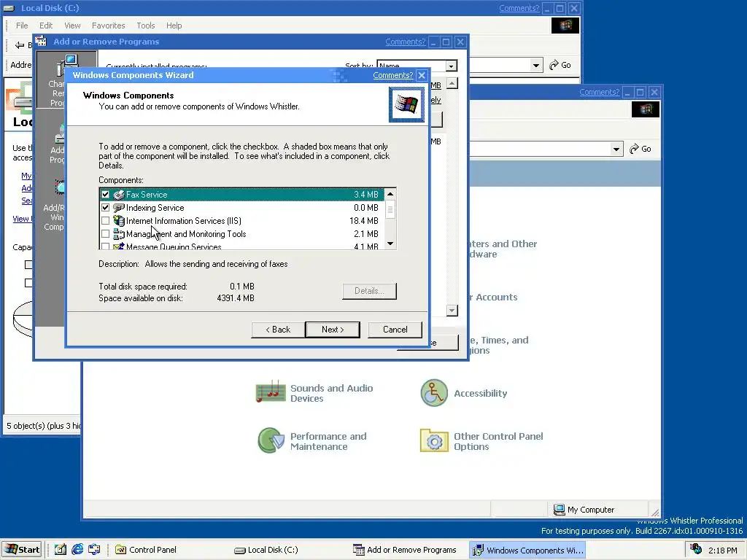
Task: Click the Internet Information Services icon
Action: coord(119,220)
